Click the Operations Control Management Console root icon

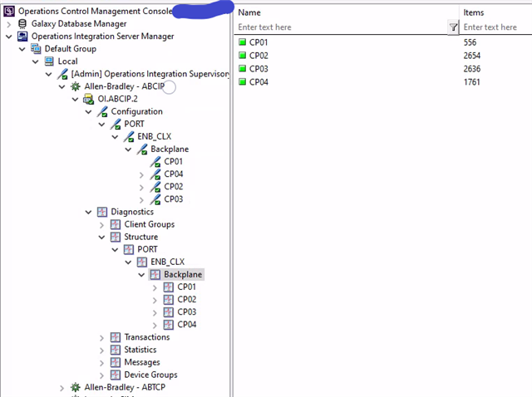point(9,11)
